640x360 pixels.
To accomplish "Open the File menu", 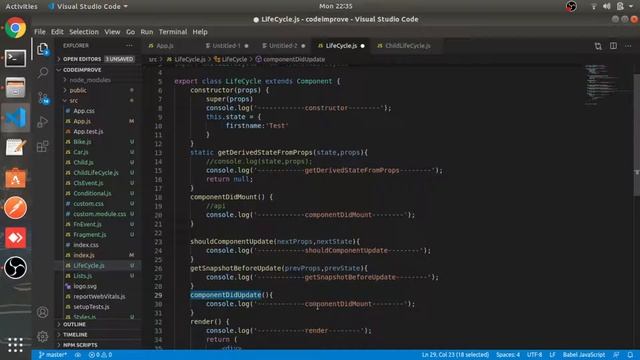I will [40, 32].
